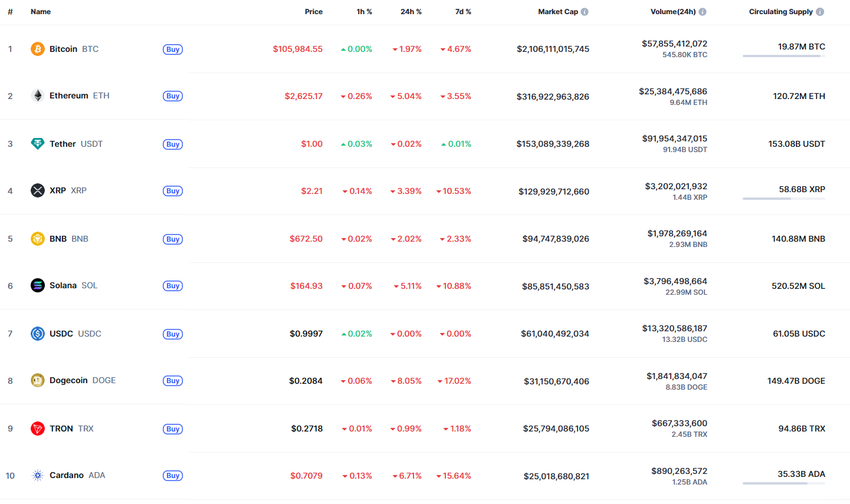Click Dogecoin's price $0.2084
This screenshot has height=504, width=850.
pos(306,381)
